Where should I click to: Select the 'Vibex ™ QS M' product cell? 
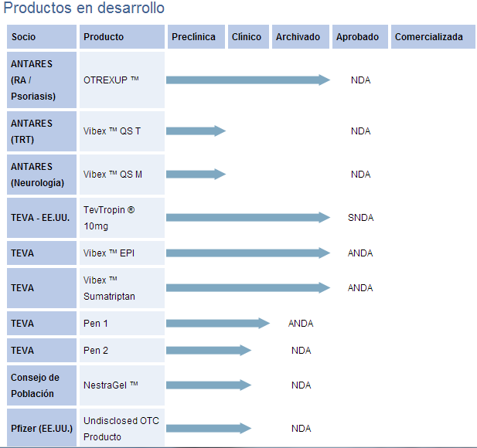click(x=122, y=175)
